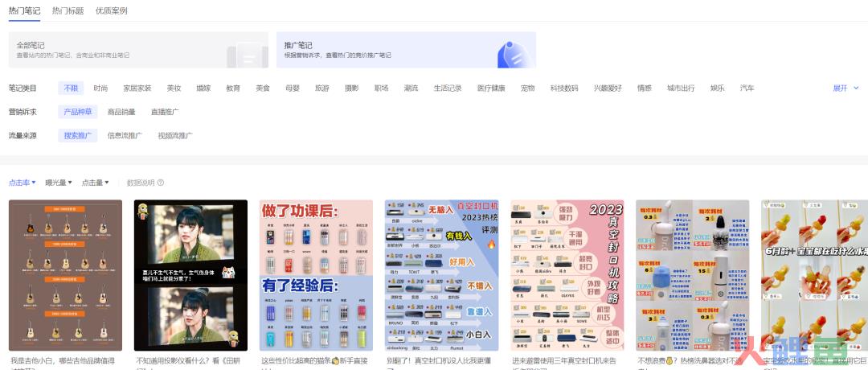
Task: Open the 做了功课后 cat treats note
Action: point(316,275)
